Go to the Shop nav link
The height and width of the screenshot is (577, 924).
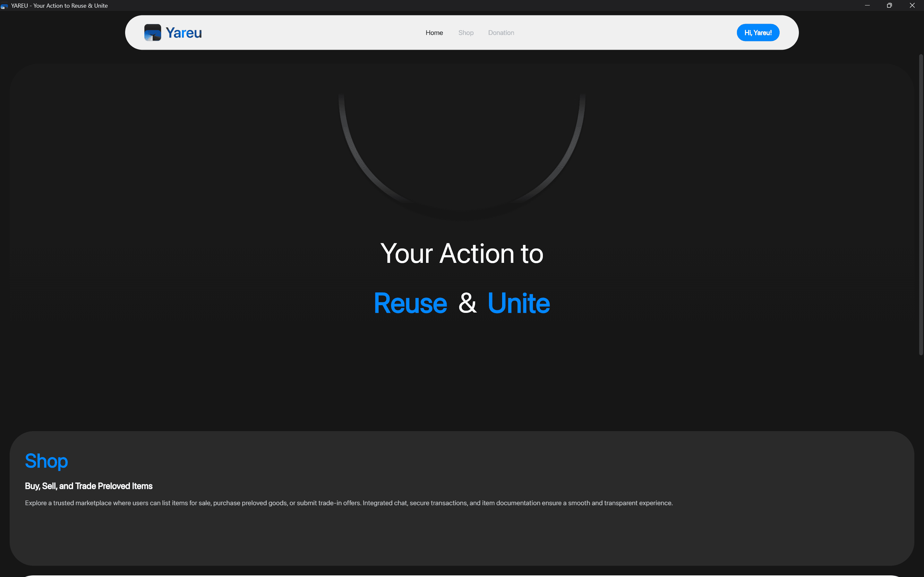466,33
